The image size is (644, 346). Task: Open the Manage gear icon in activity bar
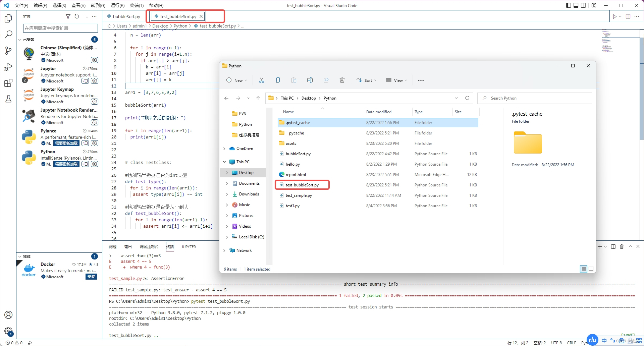click(8, 331)
